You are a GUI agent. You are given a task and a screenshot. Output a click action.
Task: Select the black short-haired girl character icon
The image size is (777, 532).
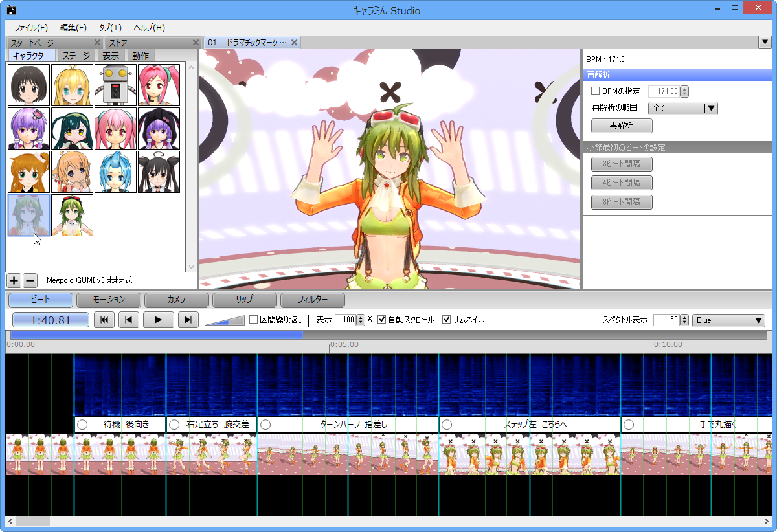click(x=29, y=85)
